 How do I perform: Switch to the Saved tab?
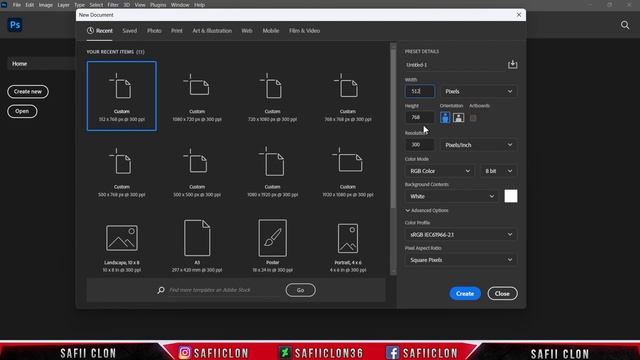(x=130, y=31)
